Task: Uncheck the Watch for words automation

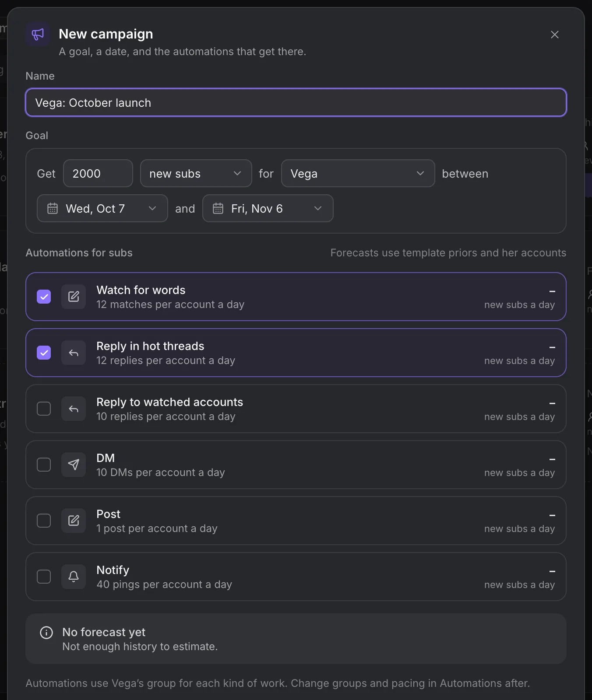Action: (44, 297)
